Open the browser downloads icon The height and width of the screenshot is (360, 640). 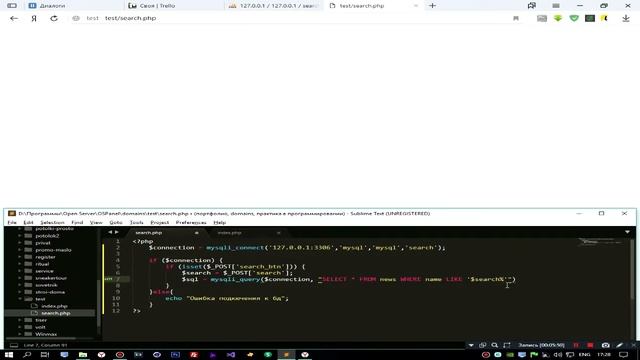[626, 18]
